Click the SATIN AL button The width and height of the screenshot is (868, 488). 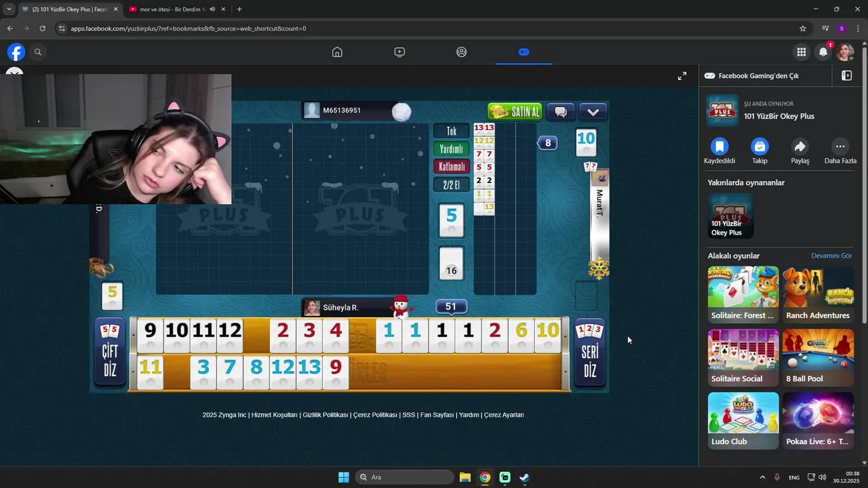point(515,112)
